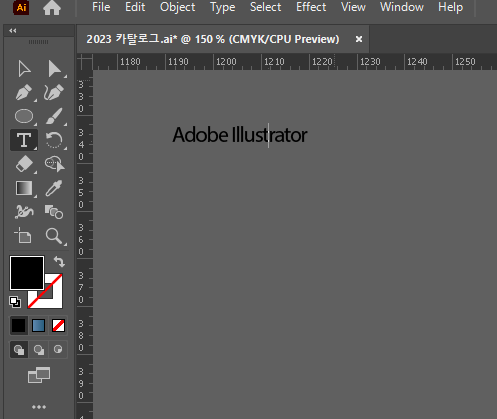Enable Draw Inside mode
The height and width of the screenshot is (419, 497).
58,350
